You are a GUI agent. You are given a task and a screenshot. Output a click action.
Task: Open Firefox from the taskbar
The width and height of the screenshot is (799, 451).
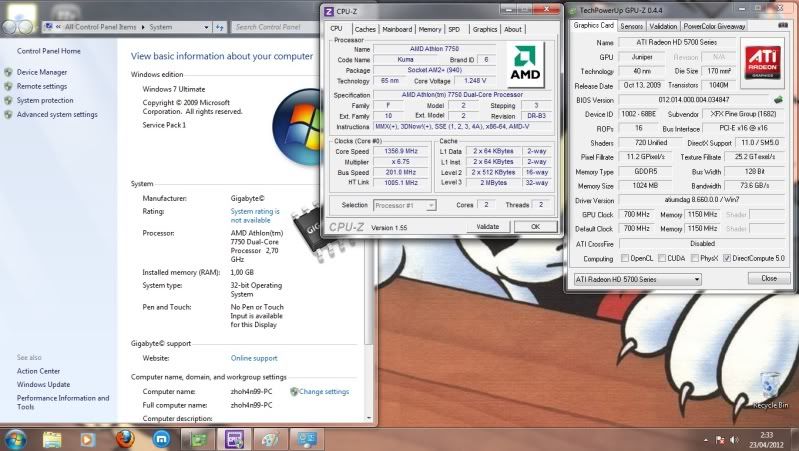pyautogui.click(x=124, y=439)
